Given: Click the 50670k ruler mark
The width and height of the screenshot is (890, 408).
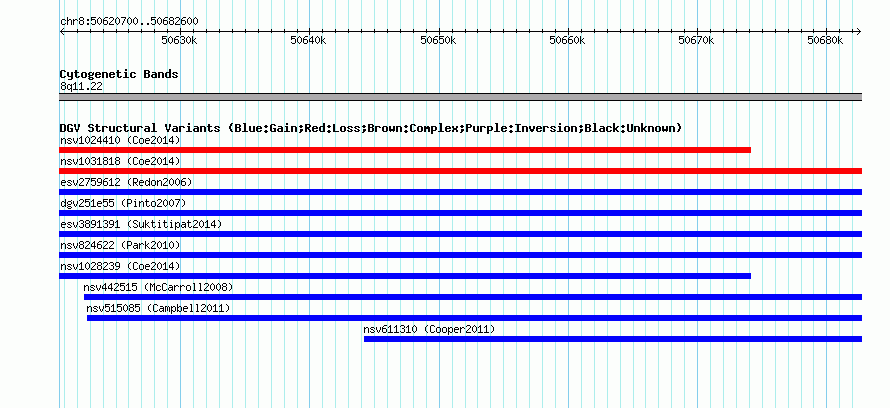Looking at the screenshot, I should pos(696,40).
